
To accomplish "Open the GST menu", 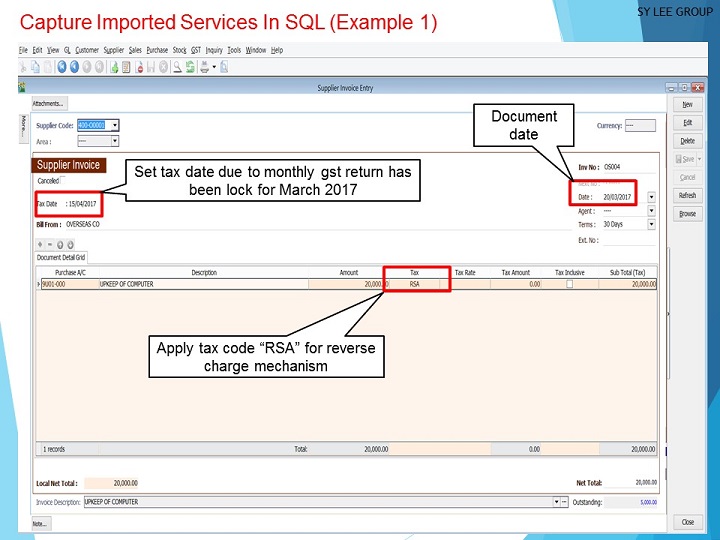I will pyautogui.click(x=196, y=50).
